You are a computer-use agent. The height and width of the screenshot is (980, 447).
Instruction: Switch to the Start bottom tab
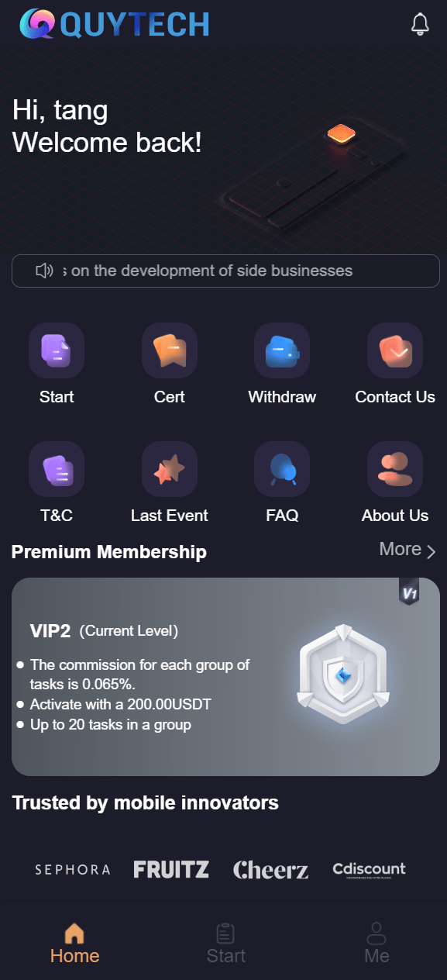pyautogui.click(x=225, y=944)
